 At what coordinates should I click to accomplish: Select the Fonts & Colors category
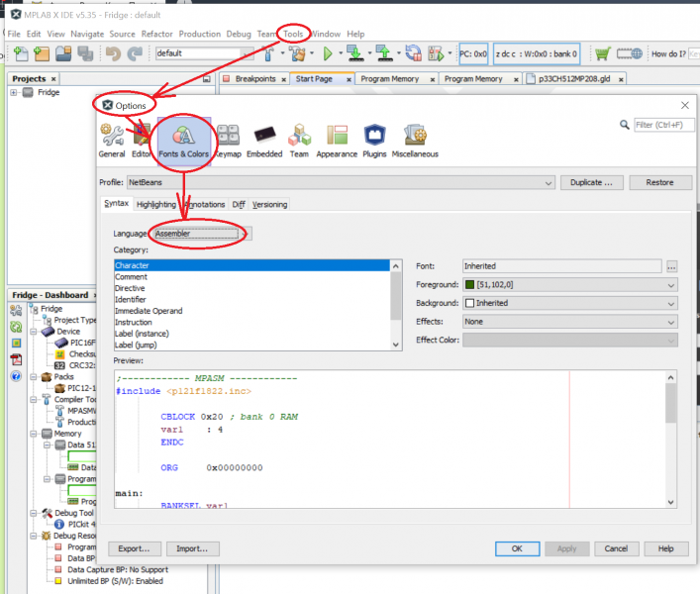pyautogui.click(x=183, y=141)
